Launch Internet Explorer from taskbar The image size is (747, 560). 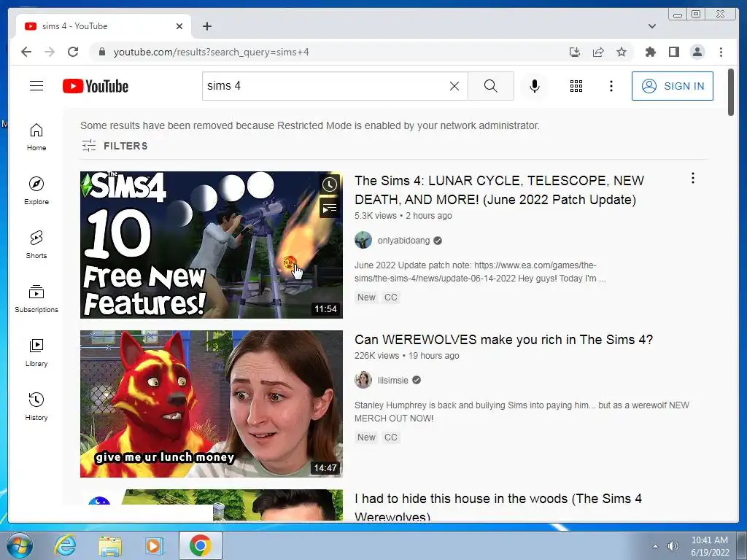(x=65, y=545)
